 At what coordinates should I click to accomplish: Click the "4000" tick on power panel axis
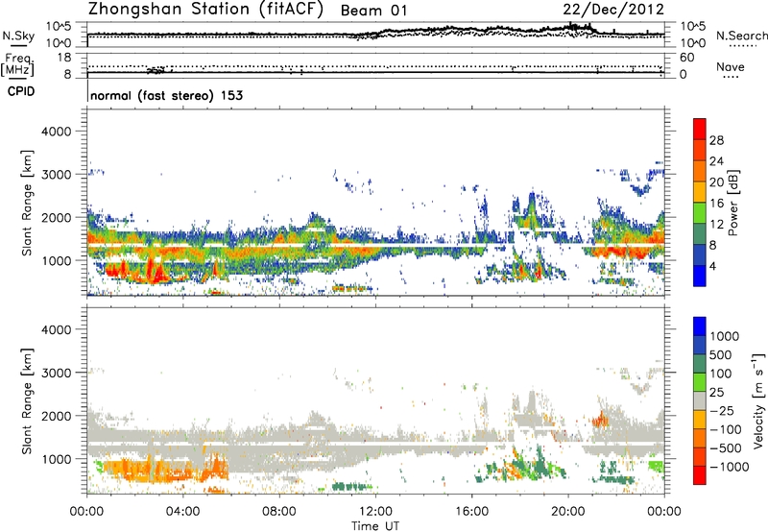[56, 132]
